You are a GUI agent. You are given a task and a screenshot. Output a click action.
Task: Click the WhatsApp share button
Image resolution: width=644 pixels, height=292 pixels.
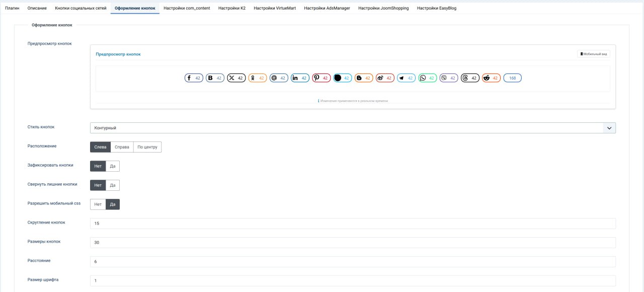pos(427,78)
